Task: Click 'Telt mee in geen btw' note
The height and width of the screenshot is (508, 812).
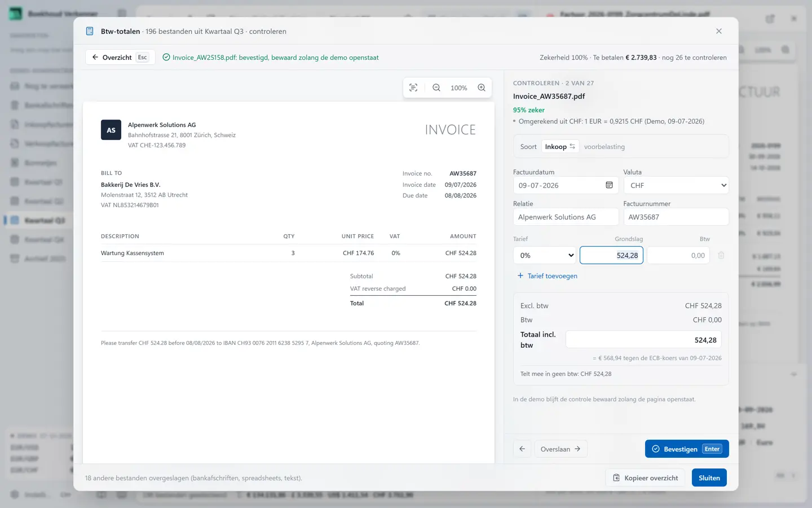Action: 566,374
